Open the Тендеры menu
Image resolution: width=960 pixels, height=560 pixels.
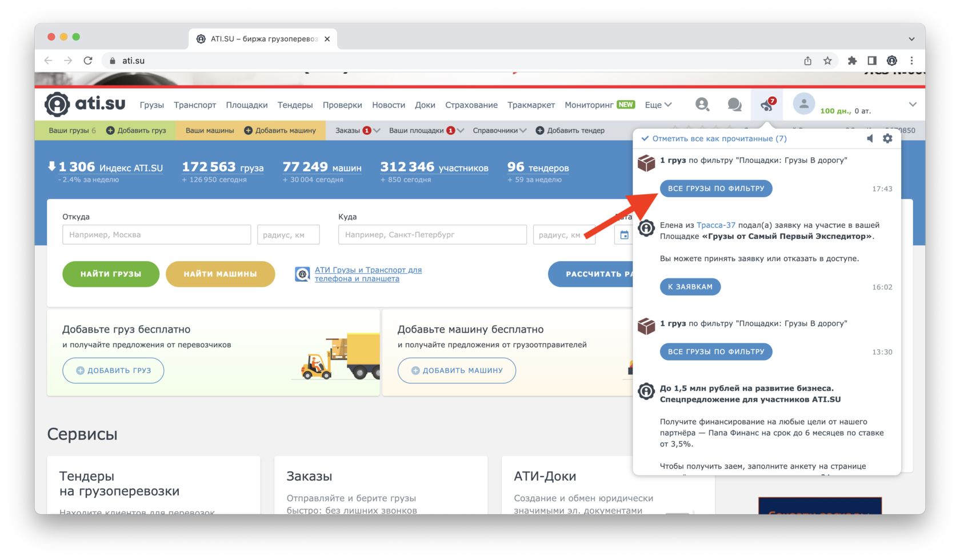(295, 105)
